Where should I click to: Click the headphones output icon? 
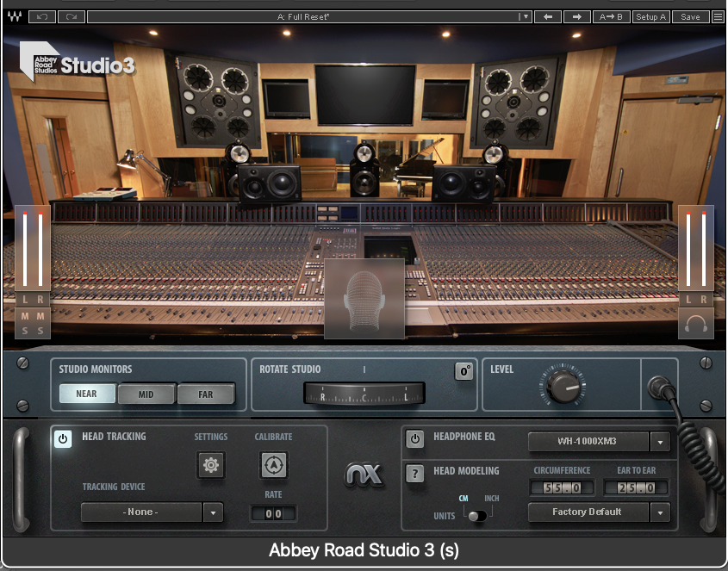coord(695,324)
